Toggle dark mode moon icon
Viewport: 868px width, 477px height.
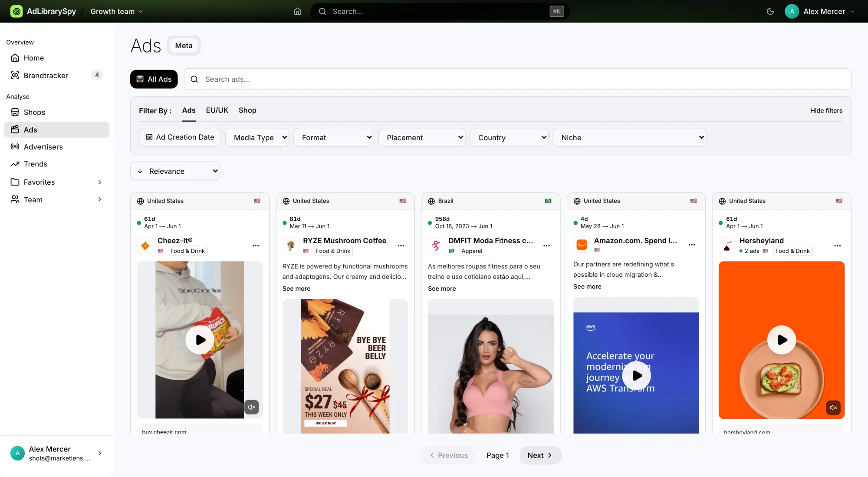pos(770,11)
